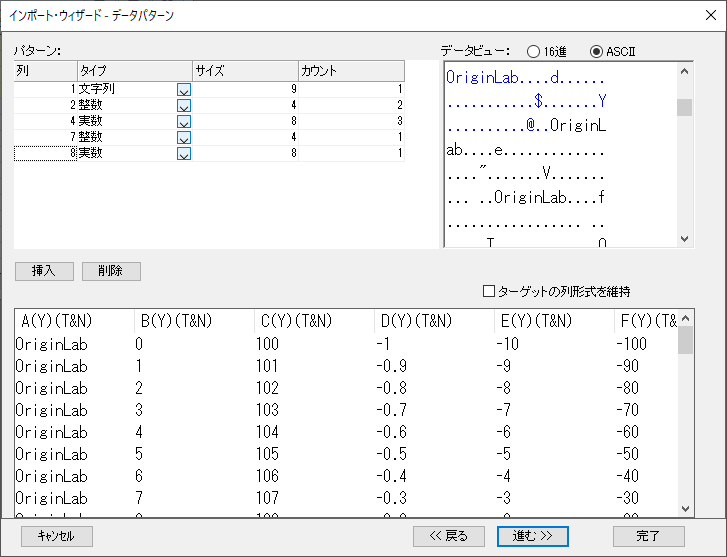Proceed with the 進む >> button
This screenshot has height=557, width=727.
click(x=532, y=536)
